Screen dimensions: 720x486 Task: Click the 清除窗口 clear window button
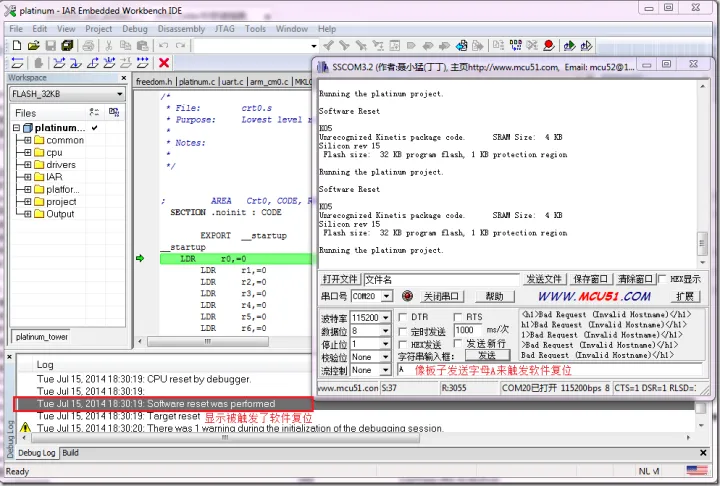[635, 279]
